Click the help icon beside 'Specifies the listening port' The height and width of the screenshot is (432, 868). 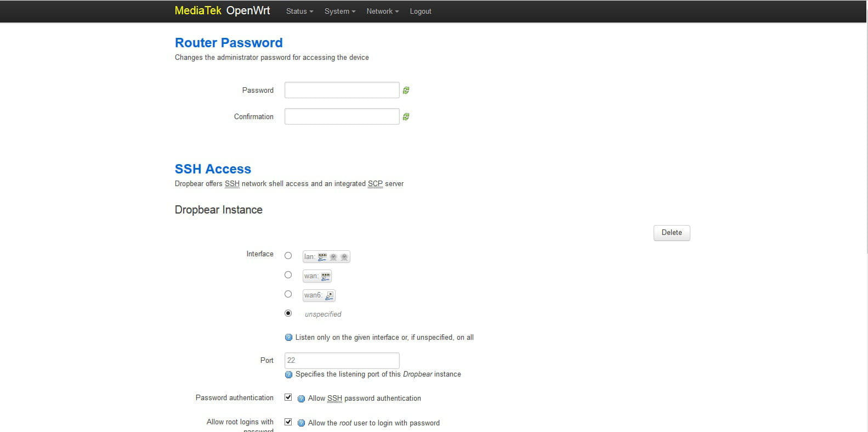tap(288, 374)
